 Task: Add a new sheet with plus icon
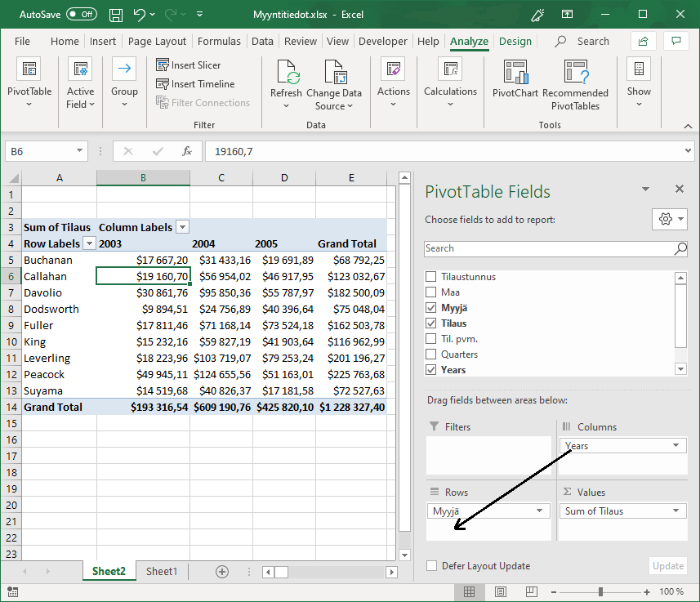click(x=221, y=572)
